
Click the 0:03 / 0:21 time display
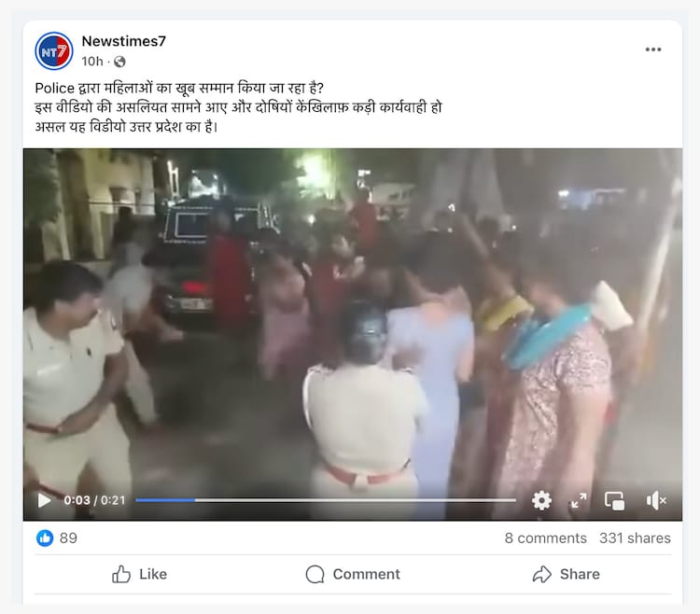coord(94,500)
